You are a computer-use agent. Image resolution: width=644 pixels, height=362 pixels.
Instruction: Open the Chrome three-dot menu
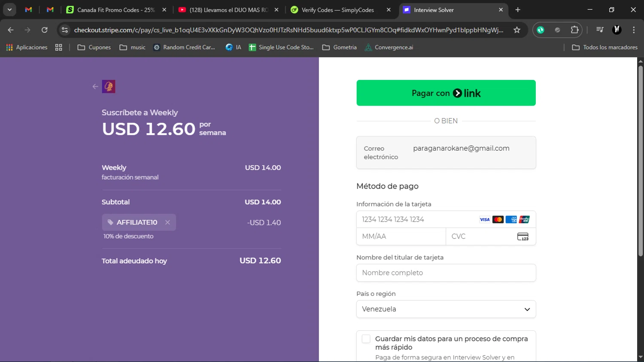tap(634, 30)
